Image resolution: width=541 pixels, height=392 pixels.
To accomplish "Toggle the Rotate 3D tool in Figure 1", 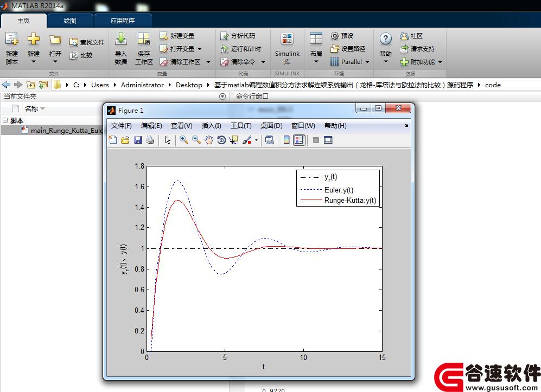I will pyautogui.click(x=221, y=140).
